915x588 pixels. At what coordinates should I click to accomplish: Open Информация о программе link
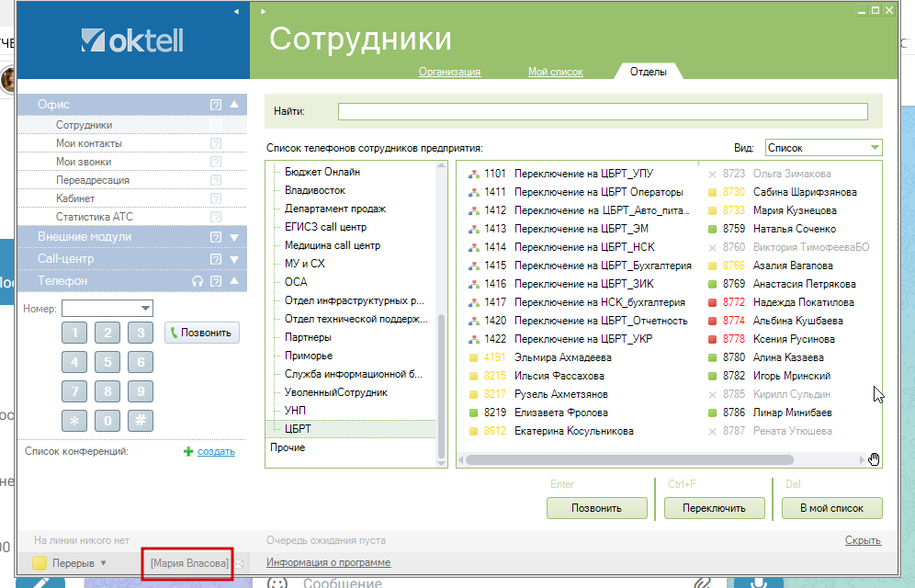tap(329, 563)
